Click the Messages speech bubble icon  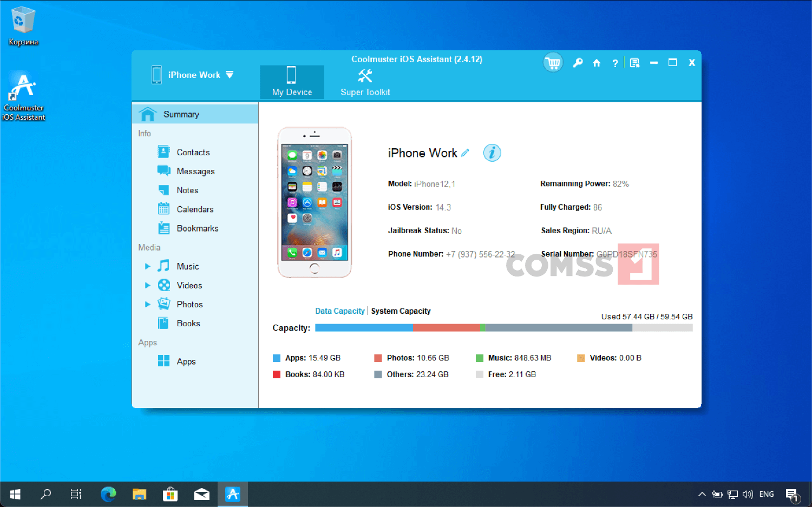[x=163, y=171]
